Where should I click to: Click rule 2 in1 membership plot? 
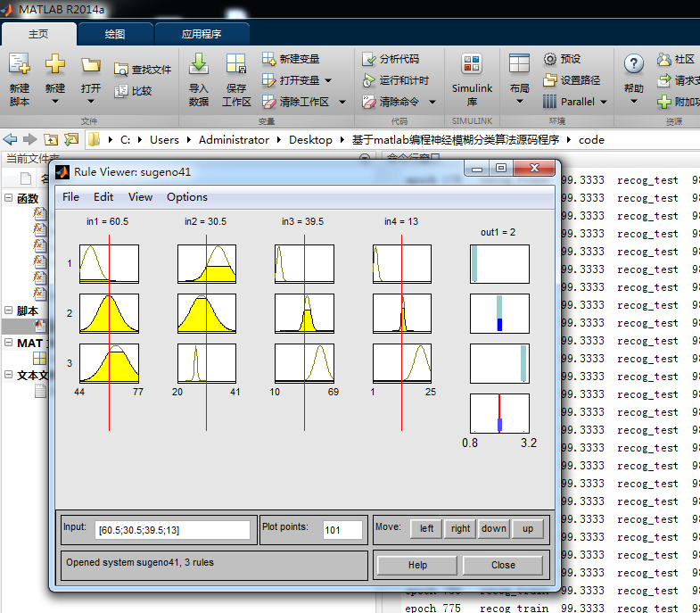pyautogui.click(x=109, y=314)
